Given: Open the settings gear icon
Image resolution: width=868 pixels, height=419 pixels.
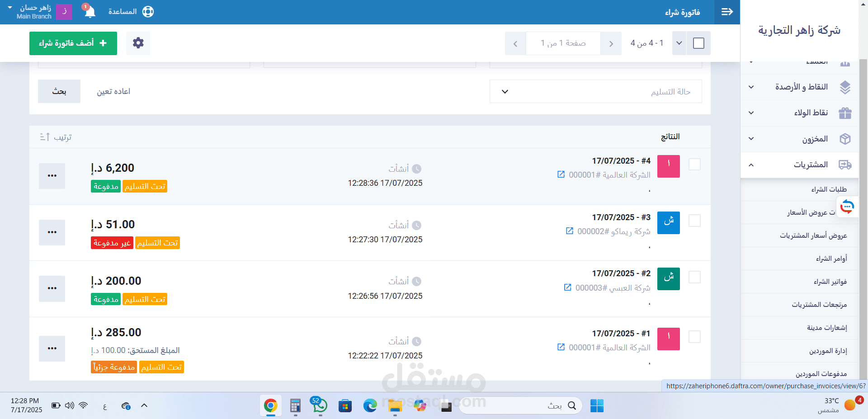Looking at the screenshot, I should [x=138, y=43].
